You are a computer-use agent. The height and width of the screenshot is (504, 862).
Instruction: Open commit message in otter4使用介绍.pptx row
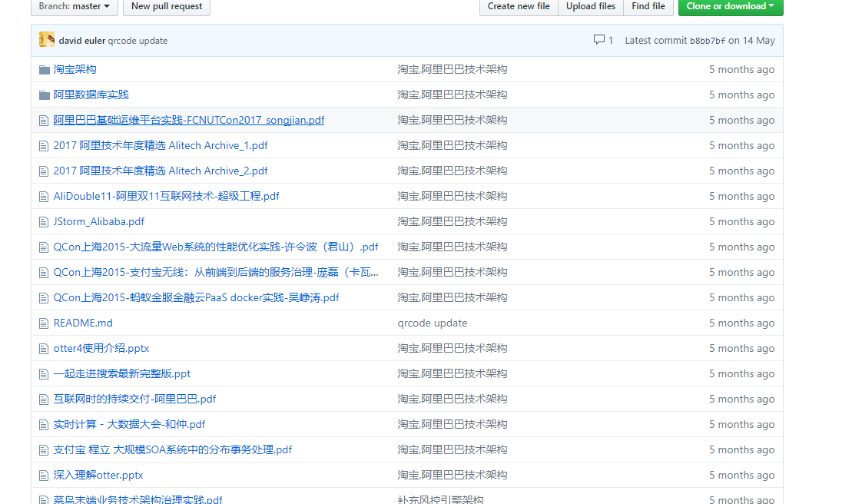click(x=453, y=348)
